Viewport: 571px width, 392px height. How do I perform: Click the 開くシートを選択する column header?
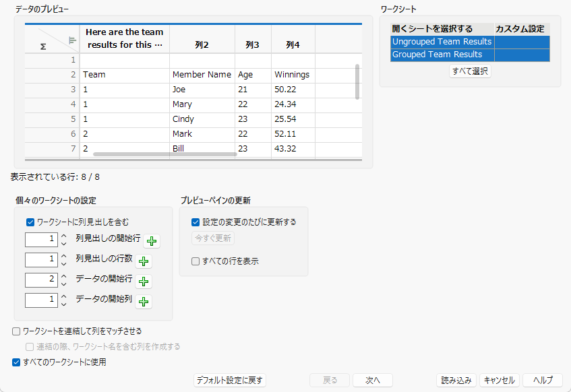(x=442, y=29)
